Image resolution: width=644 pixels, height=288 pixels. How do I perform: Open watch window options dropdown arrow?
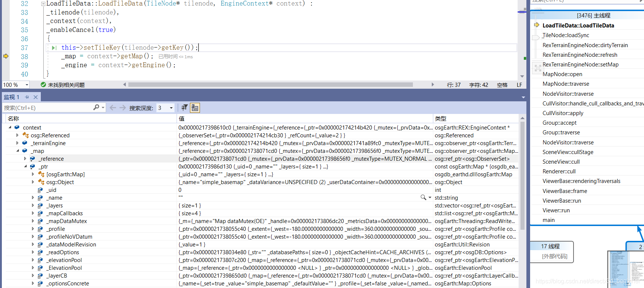[x=523, y=97]
